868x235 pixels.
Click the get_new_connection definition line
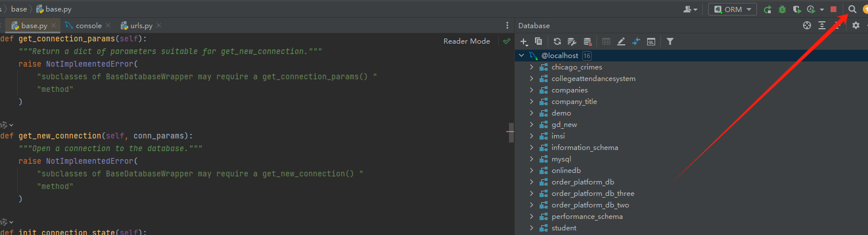[x=97, y=136]
